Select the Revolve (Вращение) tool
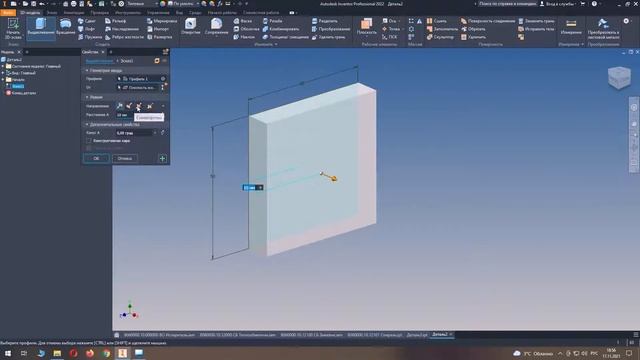640x360 pixels. pos(65,27)
